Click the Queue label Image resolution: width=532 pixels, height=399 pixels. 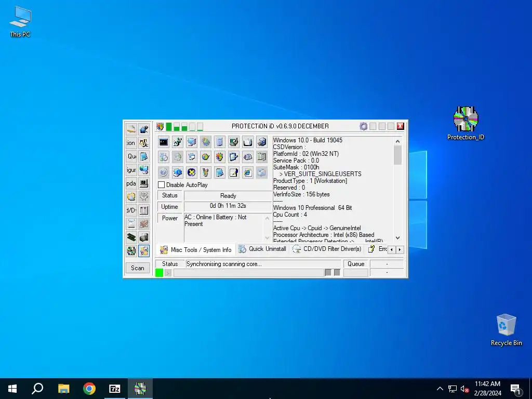[x=356, y=264]
